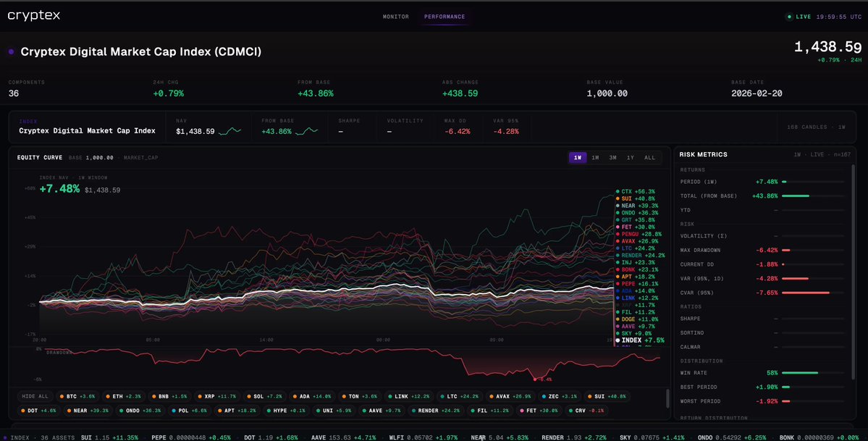
Task: Select the 1W chart range
Action: 578,158
